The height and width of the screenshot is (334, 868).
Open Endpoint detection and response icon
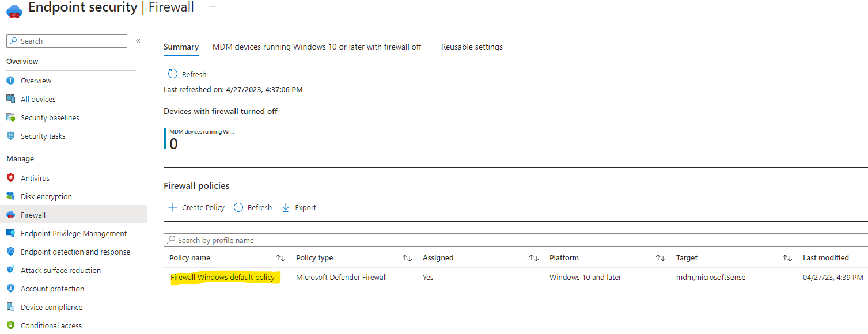click(10, 252)
